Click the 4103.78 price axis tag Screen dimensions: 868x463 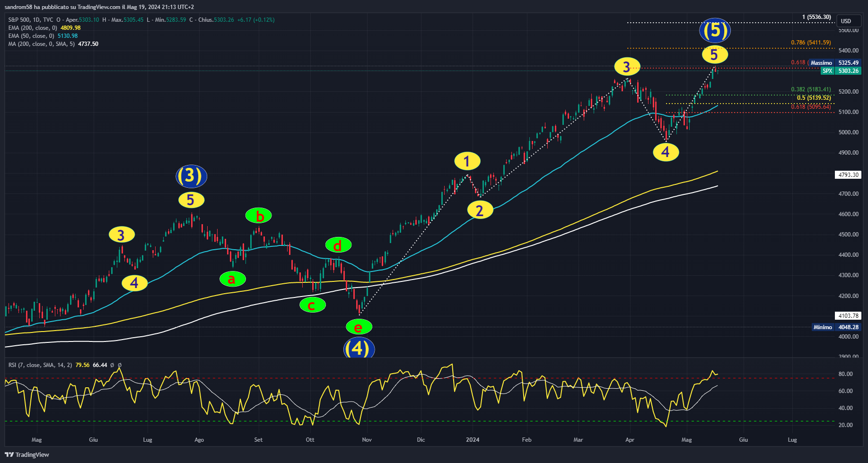pyautogui.click(x=848, y=315)
